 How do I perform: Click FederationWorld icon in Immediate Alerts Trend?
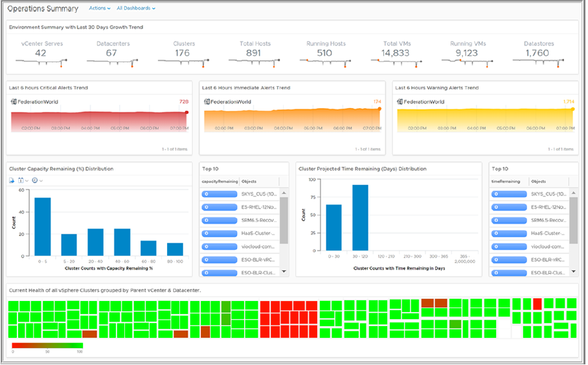(x=207, y=102)
